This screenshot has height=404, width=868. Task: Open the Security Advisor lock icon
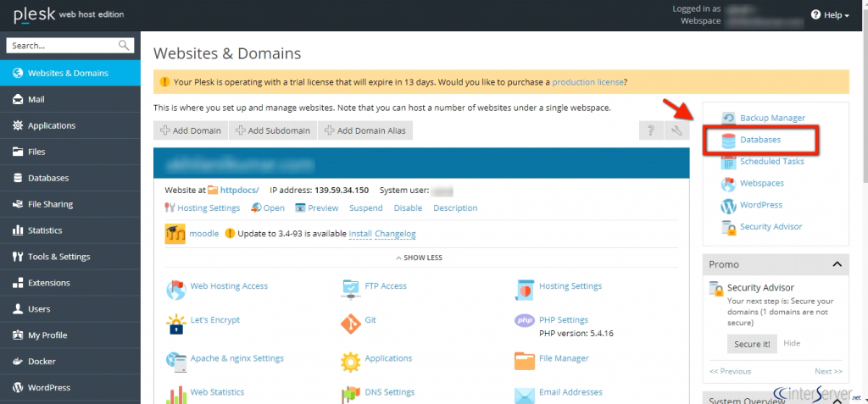coord(728,228)
